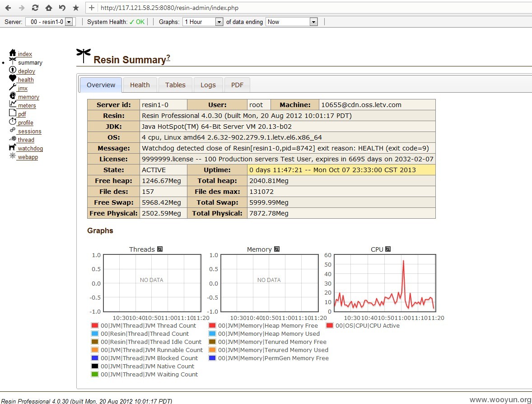The width and height of the screenshot is (532, 404).
Task: Bookmark the page with the star icon
Action: click(x=76, y=8)
